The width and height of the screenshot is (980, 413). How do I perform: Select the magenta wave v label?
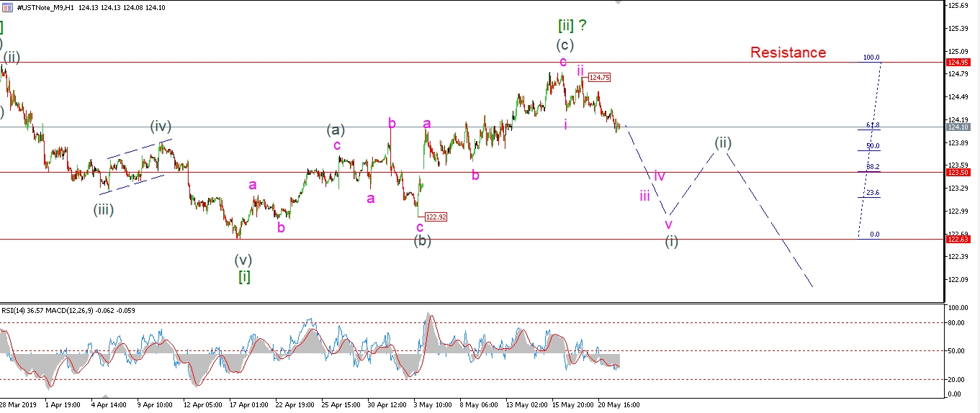coord(668,224)
